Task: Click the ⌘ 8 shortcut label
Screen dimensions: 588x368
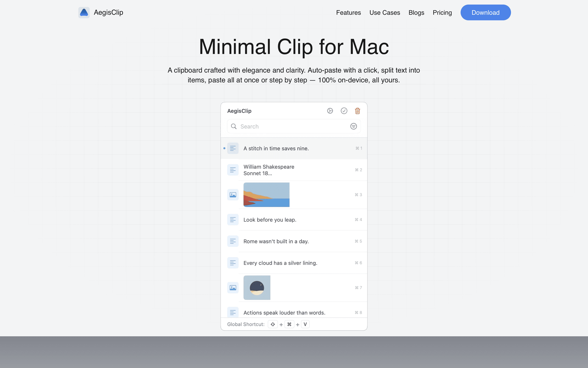Action: pyautogui.click(x=358, y=312)
